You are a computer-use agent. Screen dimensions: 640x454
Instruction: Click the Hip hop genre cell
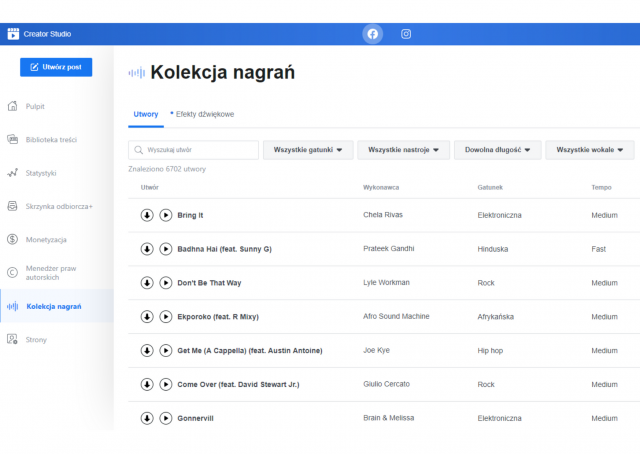pyautogui.click(x=490, y=351)
